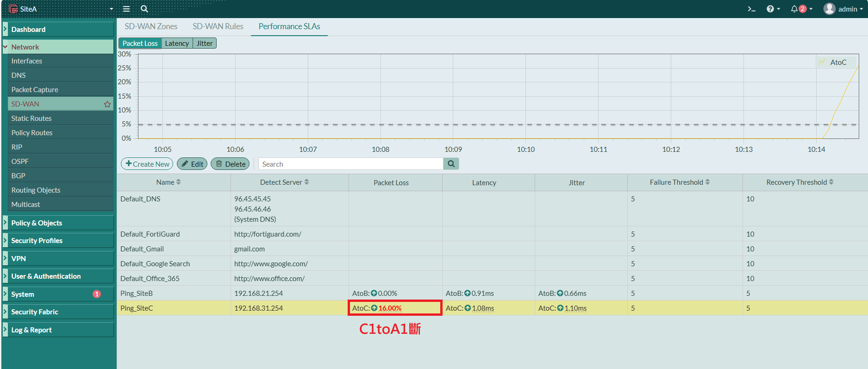The height and width of the screenshot is (369, 868).
Task: Expand the Log & Report section
Action: [x=58, y=330]
